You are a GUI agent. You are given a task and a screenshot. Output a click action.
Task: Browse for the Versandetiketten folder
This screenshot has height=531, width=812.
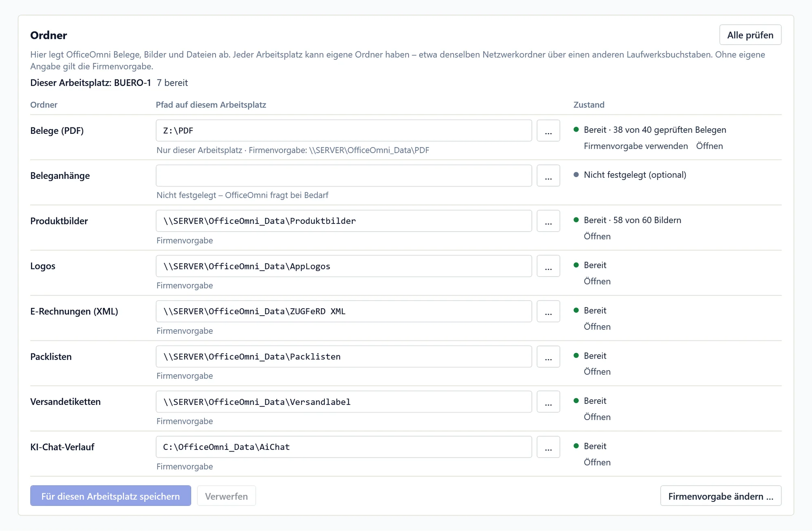tap(548, 402)
